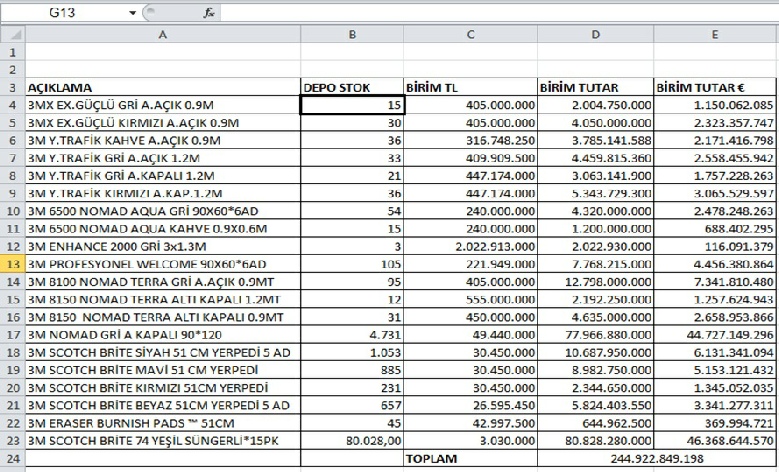This screenshot has width=779, height=472.
Task: Select euro amount cell 44.727.149.296
Action: pos(715,335)
